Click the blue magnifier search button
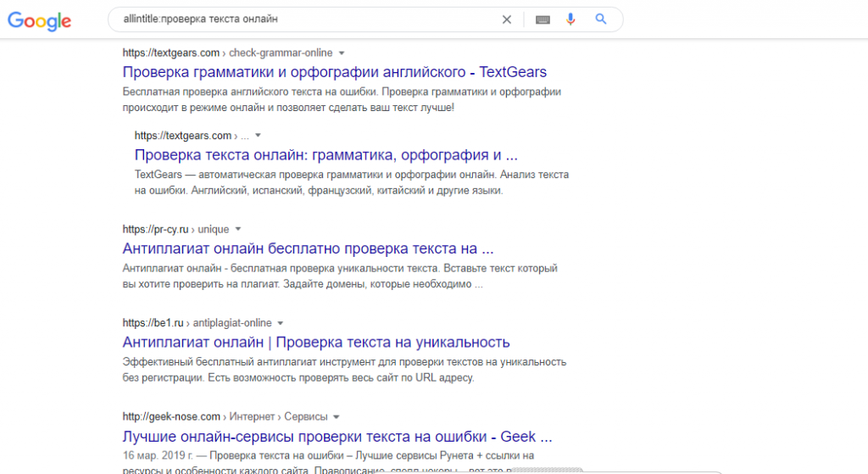This screenshot has height=474, width=868. 601,19
